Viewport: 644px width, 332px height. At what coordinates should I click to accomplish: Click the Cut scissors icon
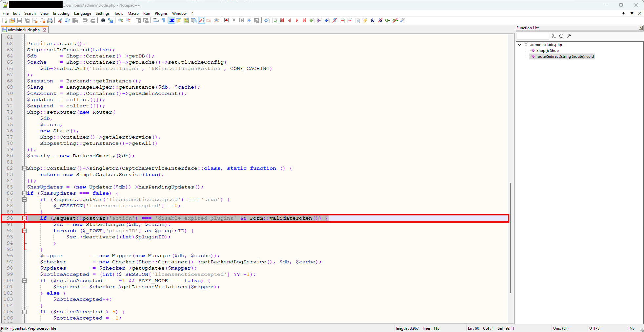coord(60,20)
